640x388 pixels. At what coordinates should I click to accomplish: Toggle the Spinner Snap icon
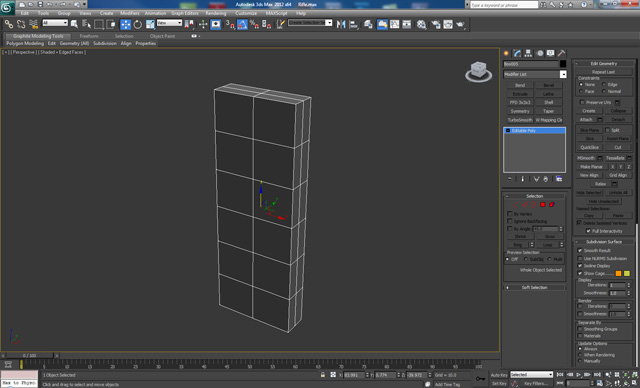pos(267,24)
